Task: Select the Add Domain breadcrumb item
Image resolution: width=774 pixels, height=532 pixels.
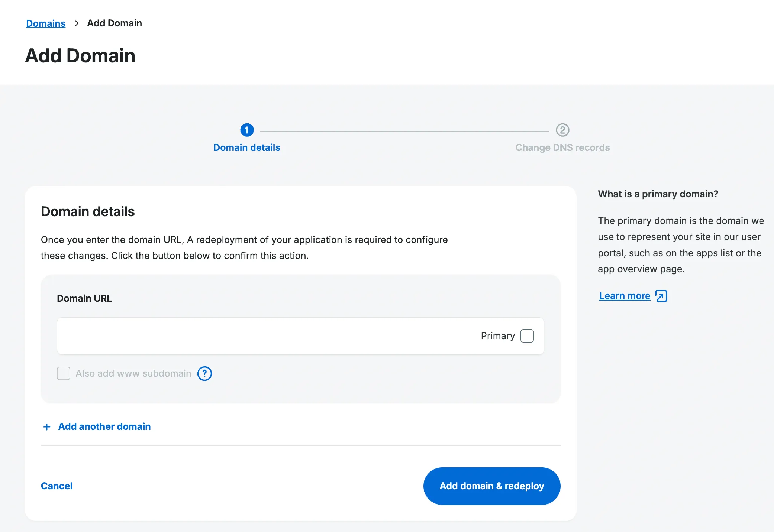Action: pyautogui.click(x=114, y=23)
